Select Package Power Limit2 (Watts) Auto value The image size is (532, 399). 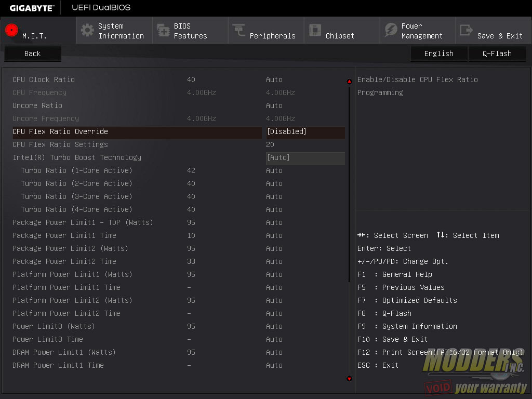pyautogui.click(x=274, y=249)
